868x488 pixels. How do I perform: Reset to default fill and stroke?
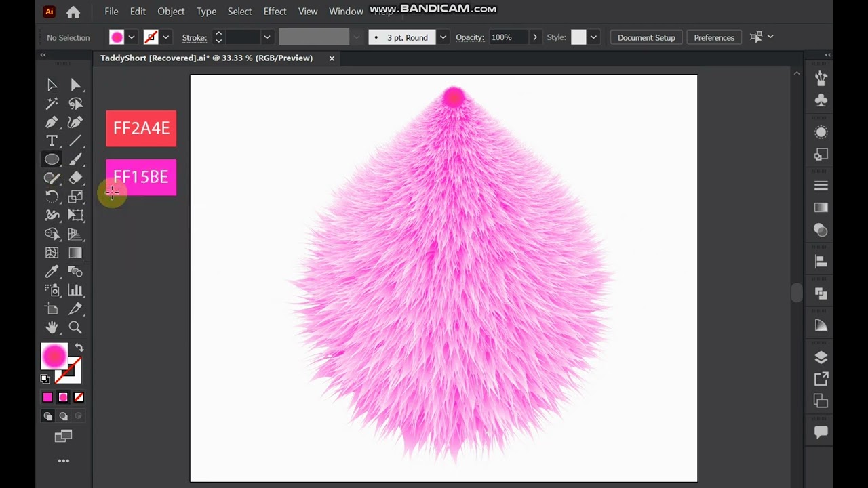[x=45, y=379]
